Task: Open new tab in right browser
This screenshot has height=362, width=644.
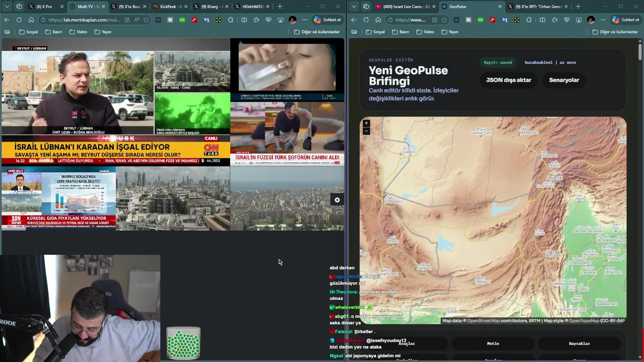Action: pos(578,7)
